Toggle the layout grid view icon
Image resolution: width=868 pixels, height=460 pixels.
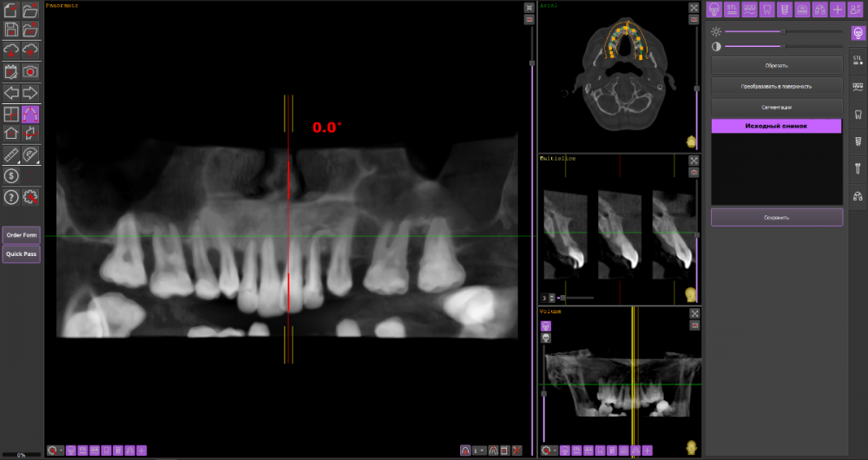pyautogui.click(x=11, y=114)
